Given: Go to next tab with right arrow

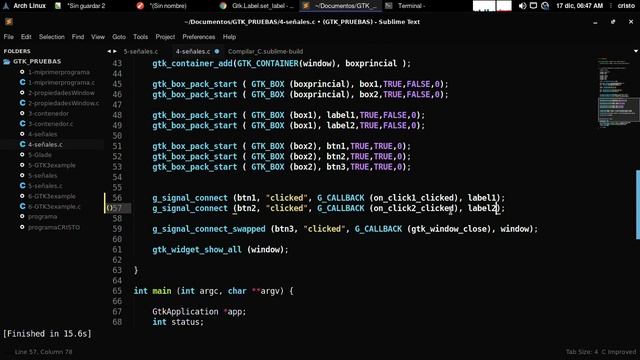Looking at the screenshot, I should (115, 51).
